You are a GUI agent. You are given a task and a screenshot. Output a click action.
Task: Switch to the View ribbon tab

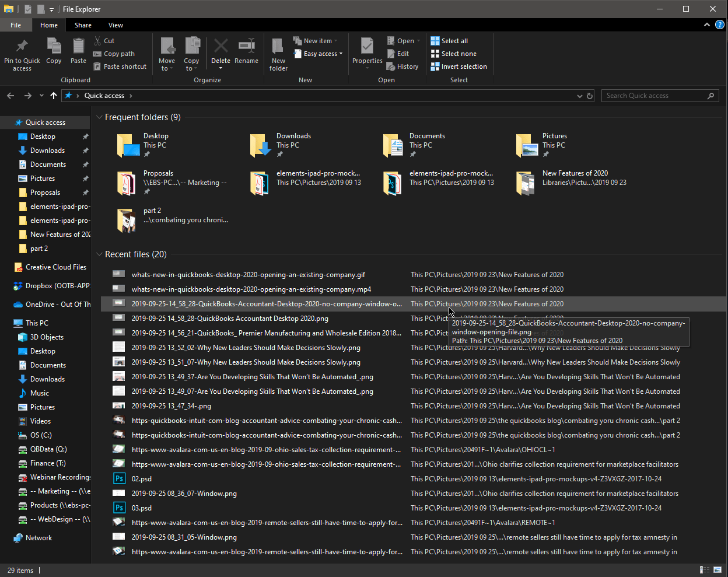(116, 25)
